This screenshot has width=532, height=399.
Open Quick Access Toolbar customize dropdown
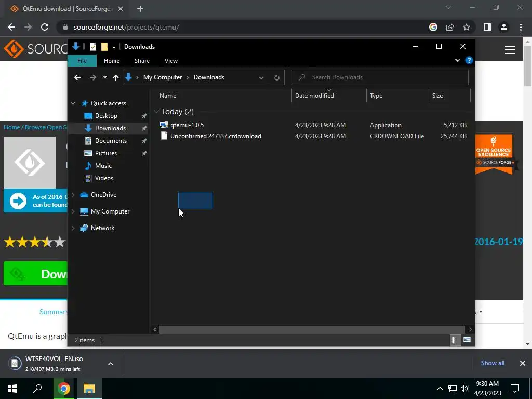114,47
